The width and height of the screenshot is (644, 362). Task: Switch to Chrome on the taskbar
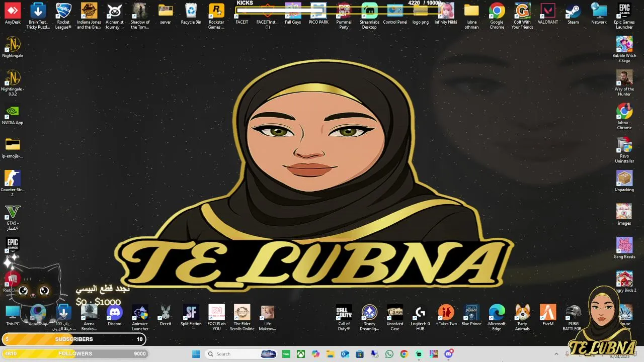pos(404,354)
